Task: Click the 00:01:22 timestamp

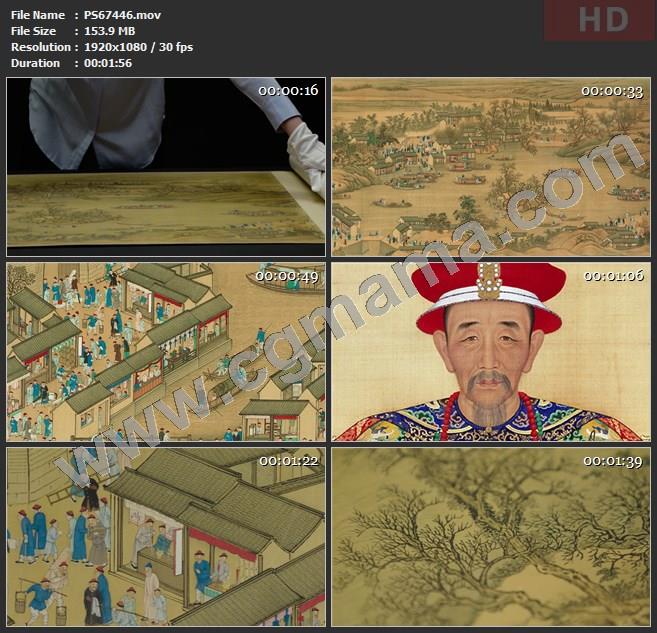Action: [x=287, y=460]
